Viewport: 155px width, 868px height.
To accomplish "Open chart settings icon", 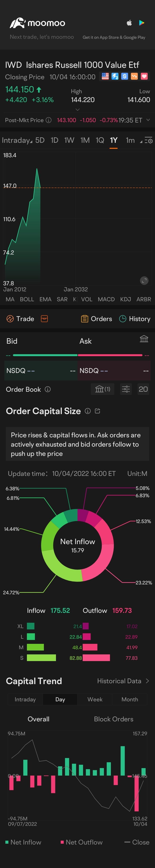I will pos(149,141).
